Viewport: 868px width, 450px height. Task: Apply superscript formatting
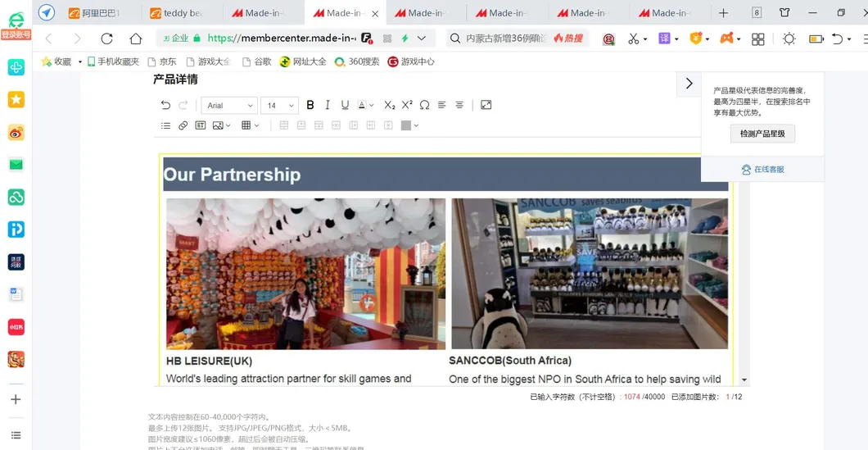[407, 105]
